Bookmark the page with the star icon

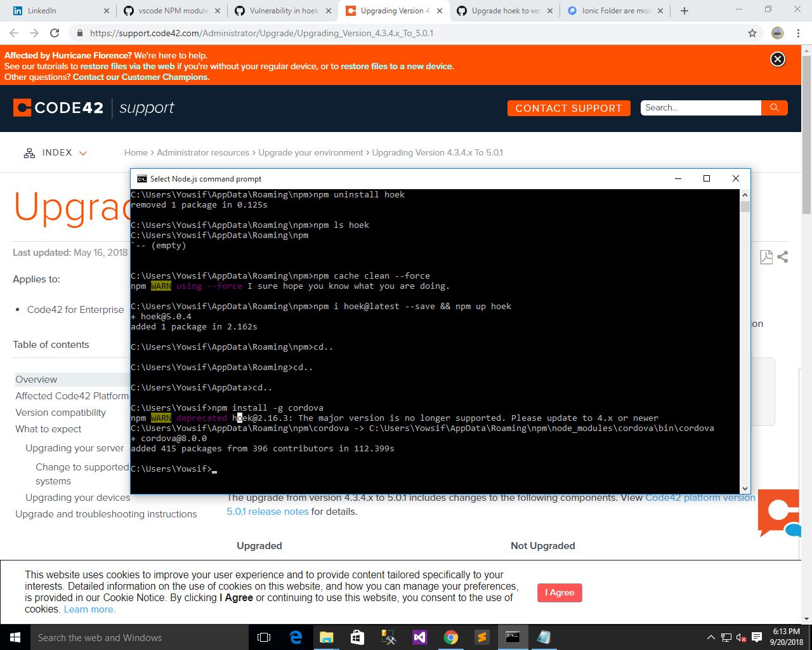tap(752, 33)
